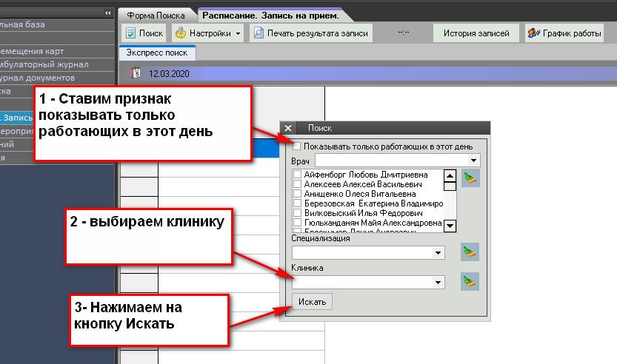Open График работы toolbar icon

click(x=533, y=33)
